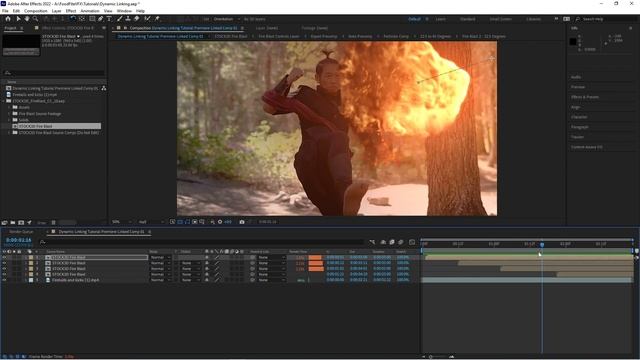Click the shy layers icon in timeline header
Screen dimensions: 640x360
point(383,242)
